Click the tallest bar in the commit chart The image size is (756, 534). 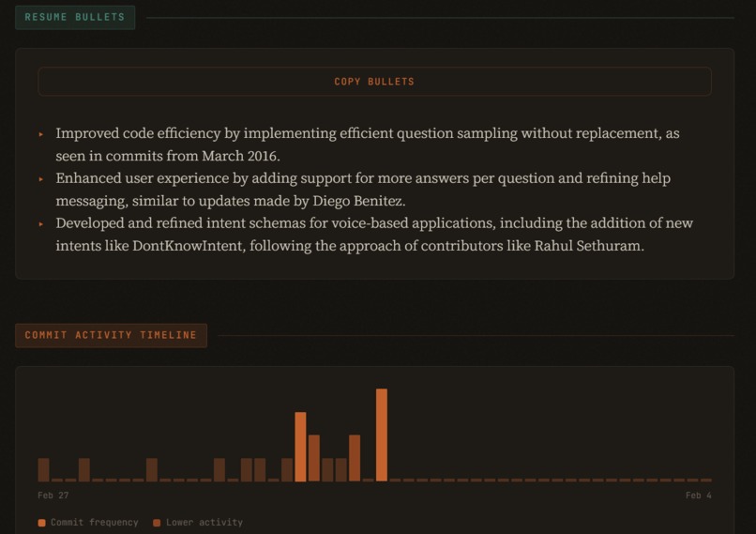pyautogui.click(x=382, y=435)
